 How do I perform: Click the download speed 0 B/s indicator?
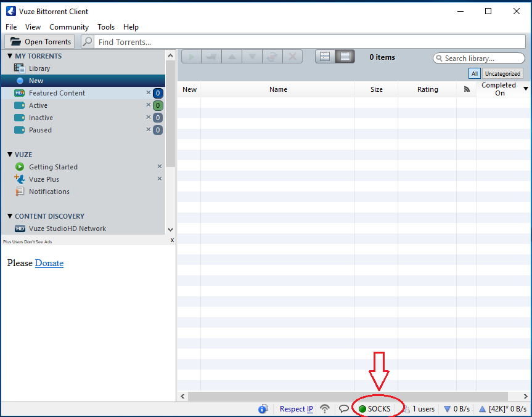[457, 409]
